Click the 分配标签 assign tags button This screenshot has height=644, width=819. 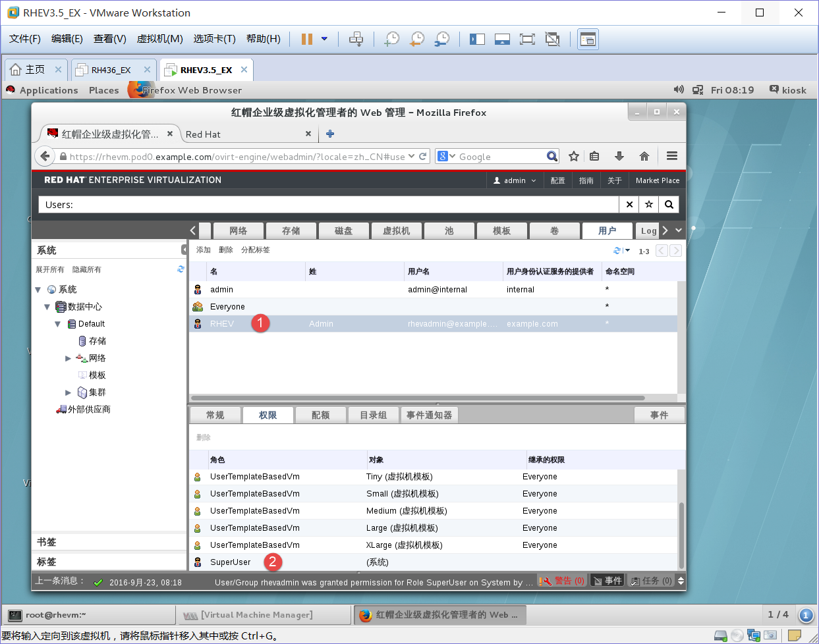[256, 250]
